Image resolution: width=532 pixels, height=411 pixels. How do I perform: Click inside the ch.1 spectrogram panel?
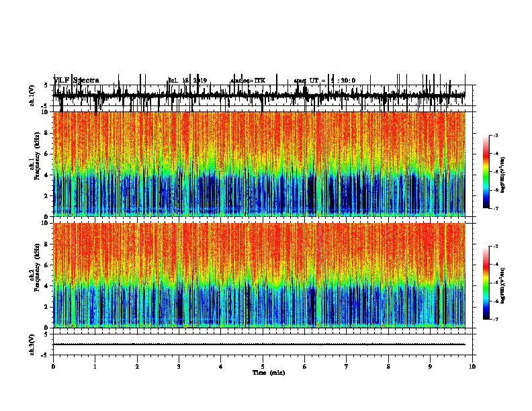pos(259,164)
